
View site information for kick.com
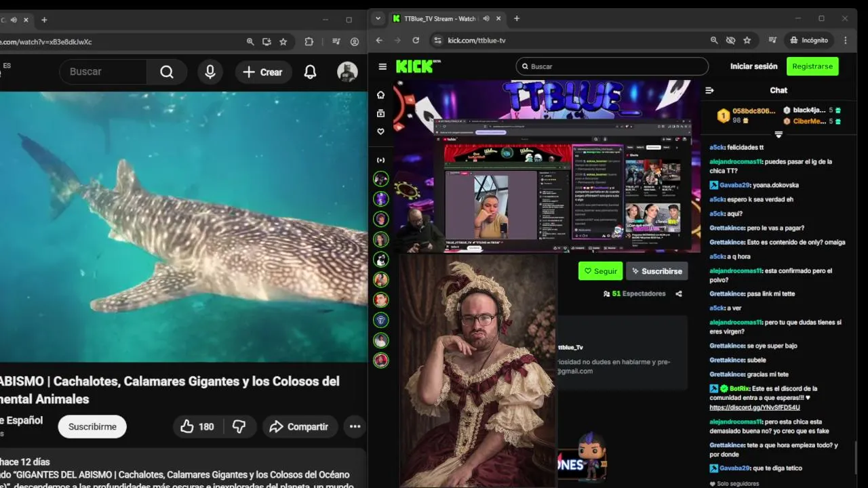[438, 40]
